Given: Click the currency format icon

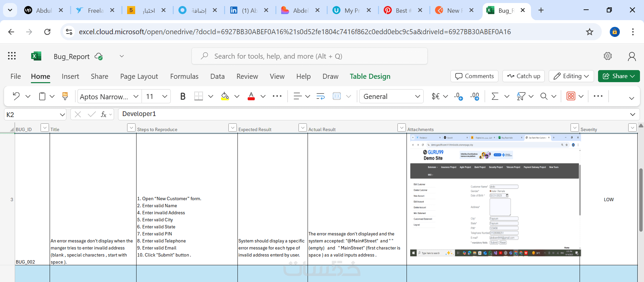Looking at the screenshot, I should tap(436, 96).
